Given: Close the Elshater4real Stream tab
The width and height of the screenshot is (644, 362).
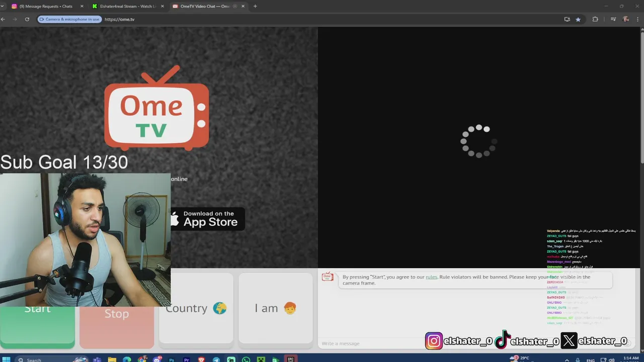Looking at the screenshot, I should coord(162,6).
